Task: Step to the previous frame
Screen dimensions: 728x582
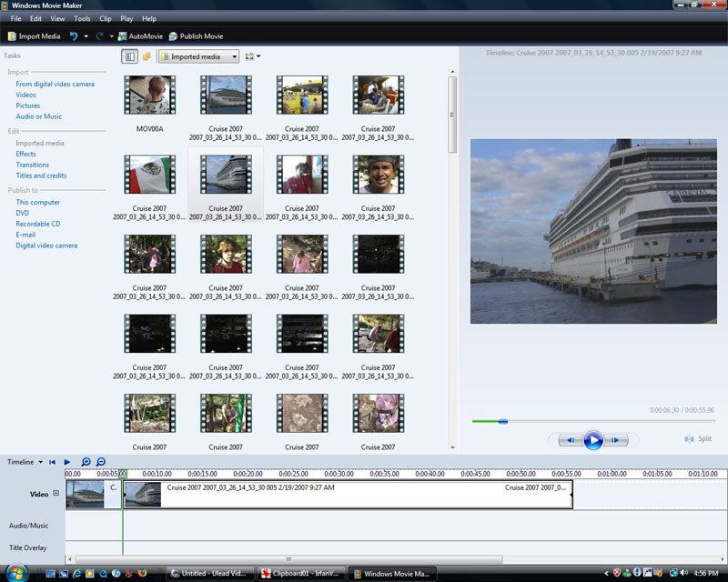Action: [x=571, y=440]
